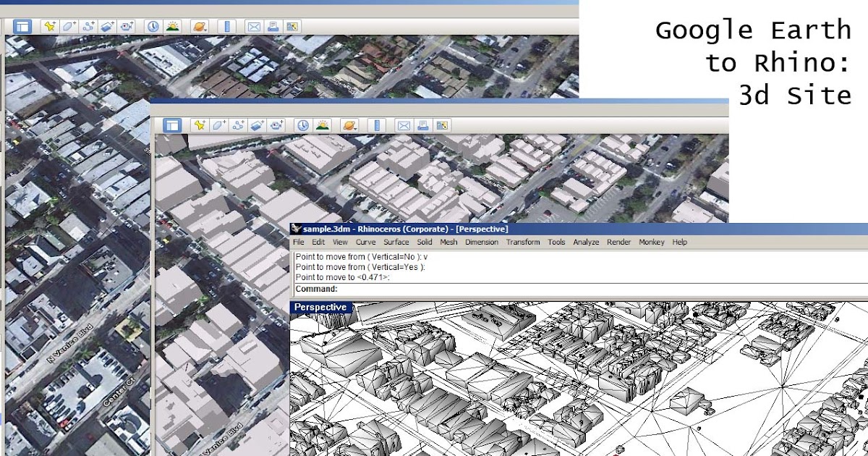Toggle sunlight icon in rear Google Earth window
Viewport: 868px width, 456px height.
tap(172, 27)
